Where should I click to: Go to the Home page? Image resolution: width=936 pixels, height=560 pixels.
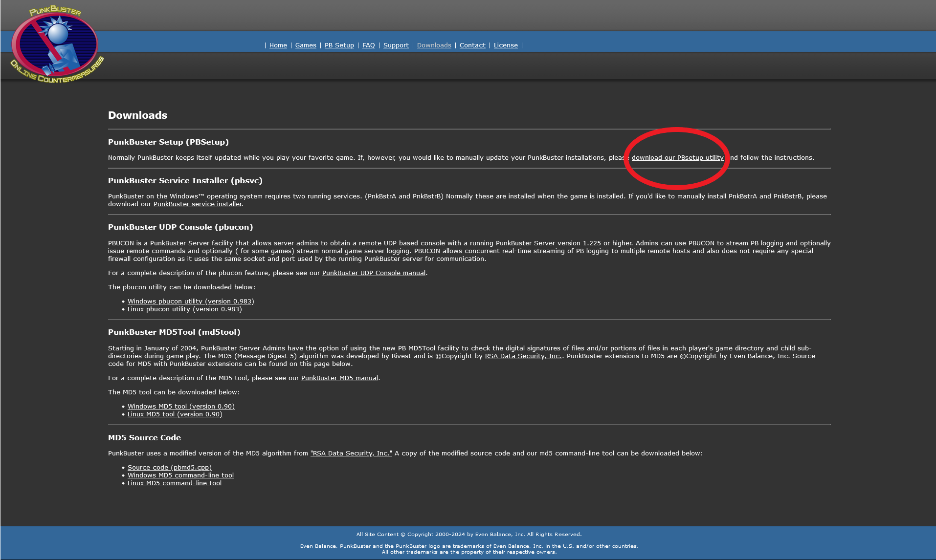pyautogui.click(x=278, y=45)
